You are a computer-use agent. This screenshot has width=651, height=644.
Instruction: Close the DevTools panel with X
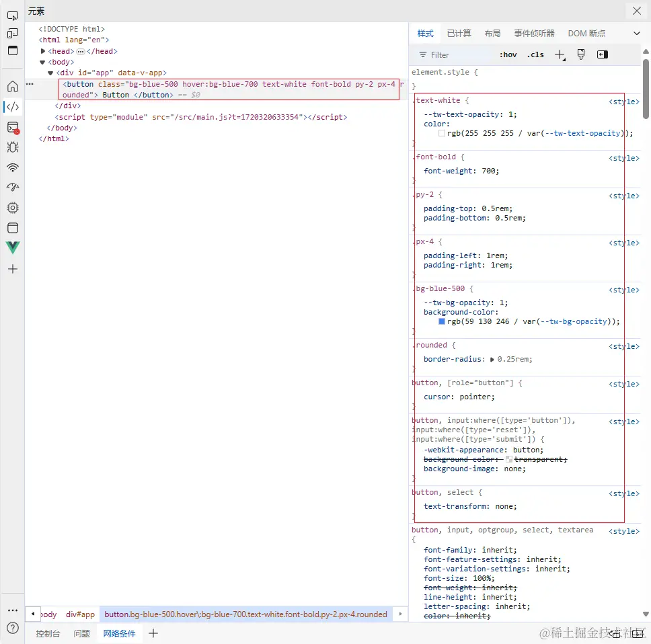[636, 11]
